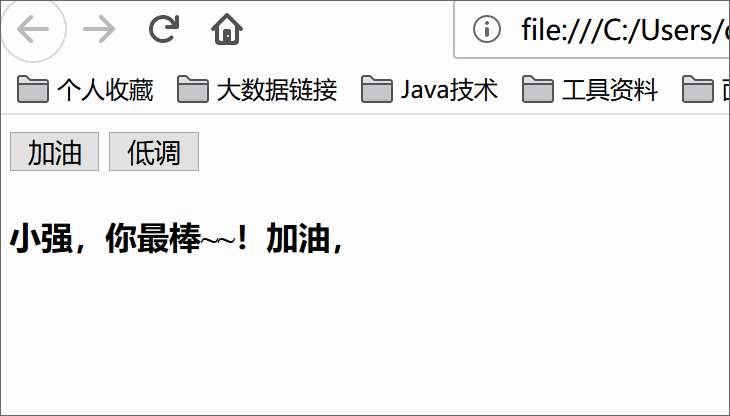Click the 低调 button
Image resolution: width=730 pixels, height=416 pixels.
pos(154,152)
